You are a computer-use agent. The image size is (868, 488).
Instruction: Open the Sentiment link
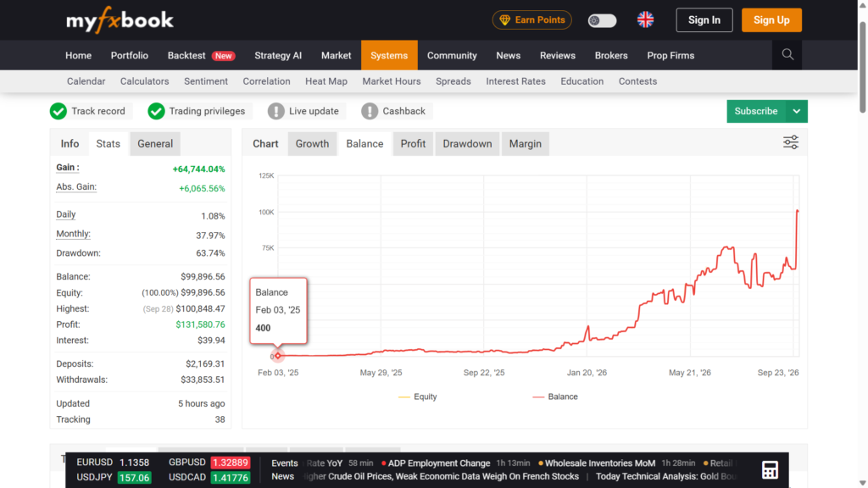pyautogui.click(x=206, y=81)
